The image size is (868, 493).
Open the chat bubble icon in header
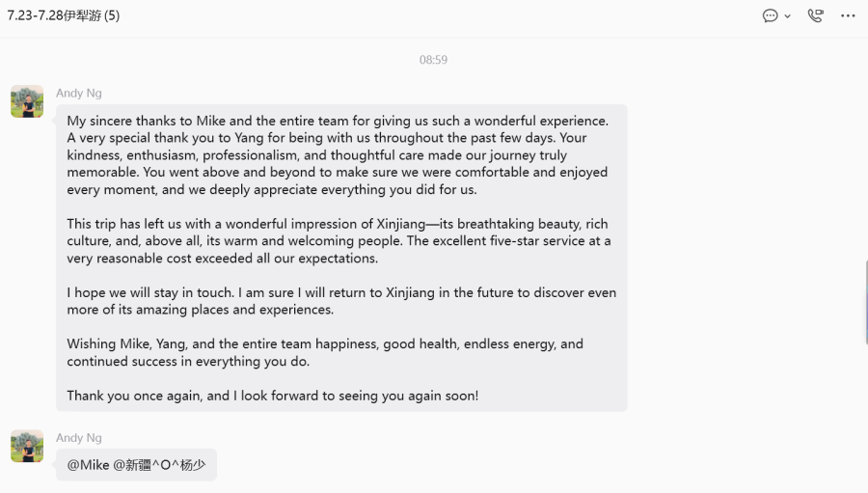click(x=770, y=15)
